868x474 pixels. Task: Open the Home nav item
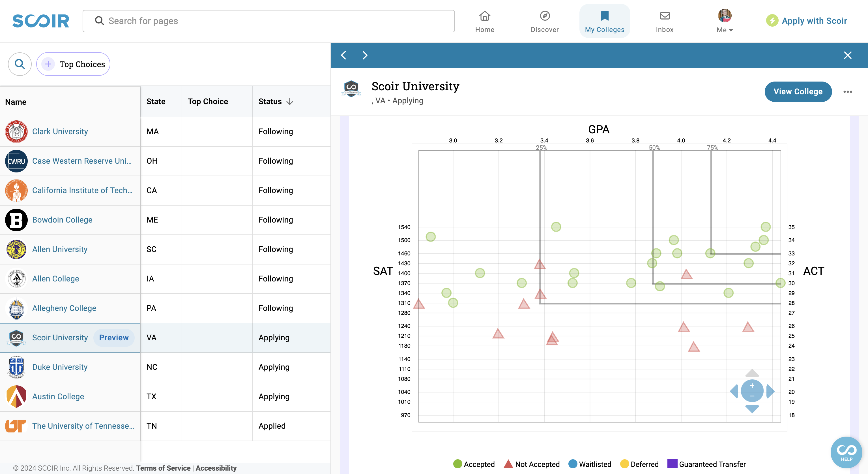(x=485, y=22)
